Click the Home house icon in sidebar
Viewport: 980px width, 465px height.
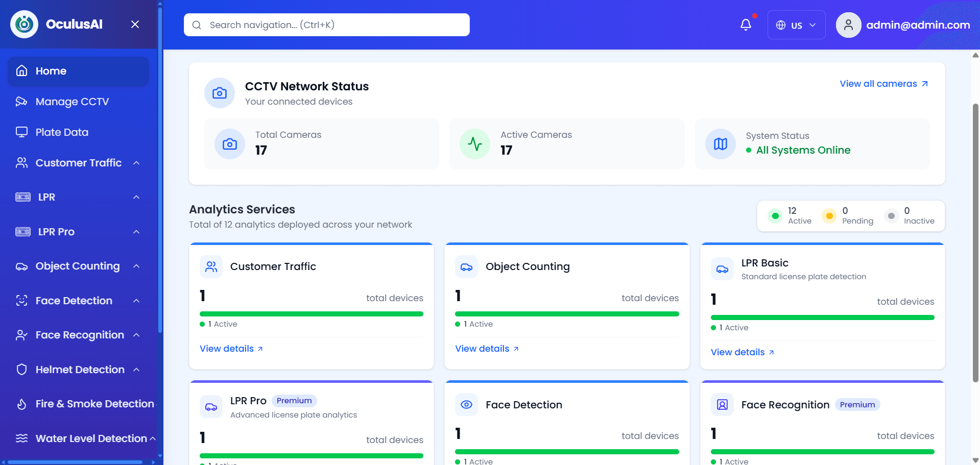tap(21, 71)
